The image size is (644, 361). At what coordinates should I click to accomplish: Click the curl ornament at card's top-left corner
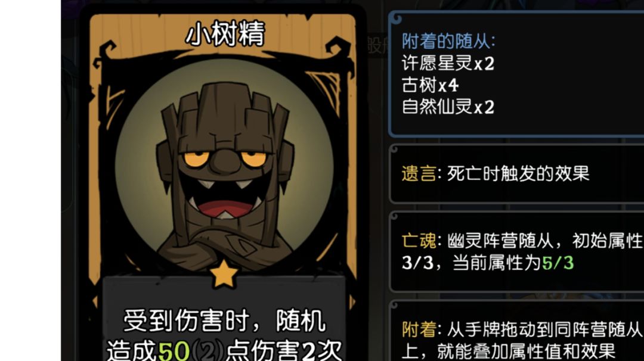[x=106, y=54]
